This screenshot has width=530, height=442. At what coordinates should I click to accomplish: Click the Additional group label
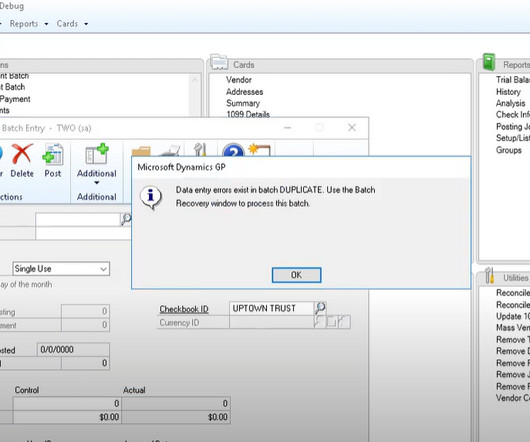click(97, 197)
